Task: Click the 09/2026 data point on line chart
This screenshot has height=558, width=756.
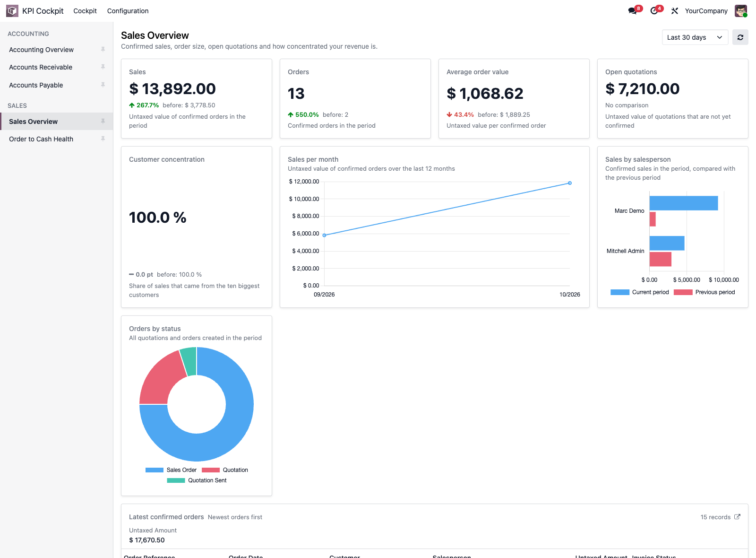Action: pyautogui.click(x=324, y=235)
